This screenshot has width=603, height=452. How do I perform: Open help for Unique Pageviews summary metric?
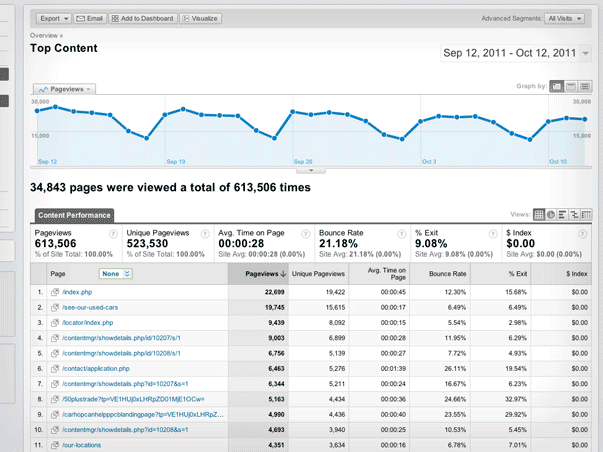coord(205,234)
